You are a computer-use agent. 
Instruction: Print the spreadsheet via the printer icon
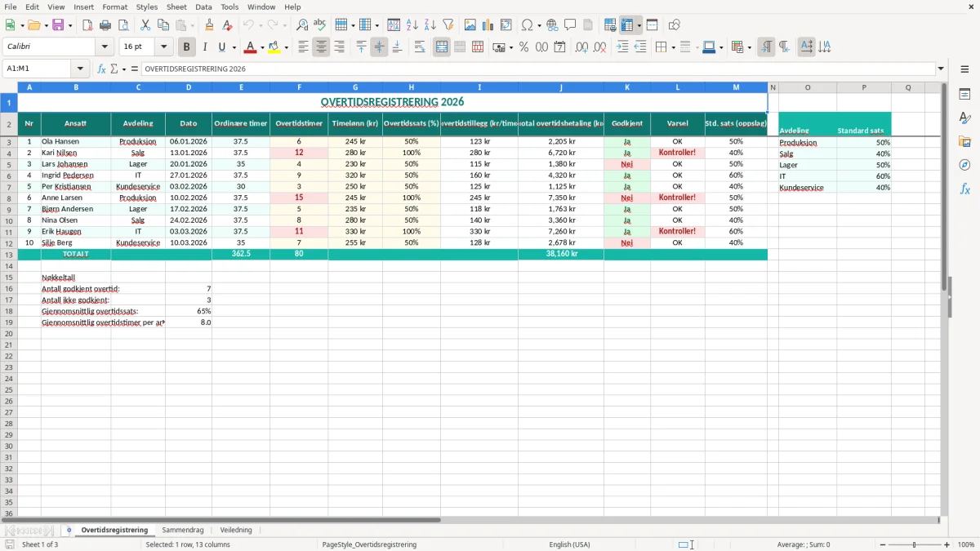point(105,25)
